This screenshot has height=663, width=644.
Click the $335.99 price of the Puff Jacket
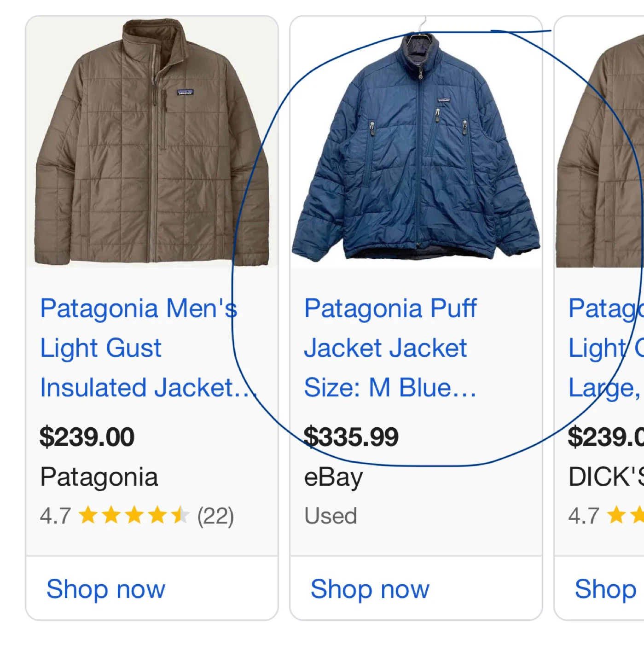pos(351,437)
